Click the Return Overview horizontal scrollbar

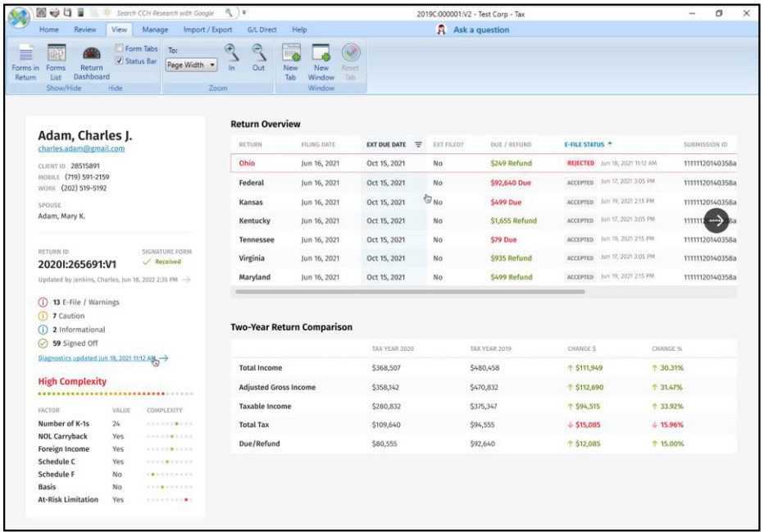pyautogui.click(x=410, y=292)
